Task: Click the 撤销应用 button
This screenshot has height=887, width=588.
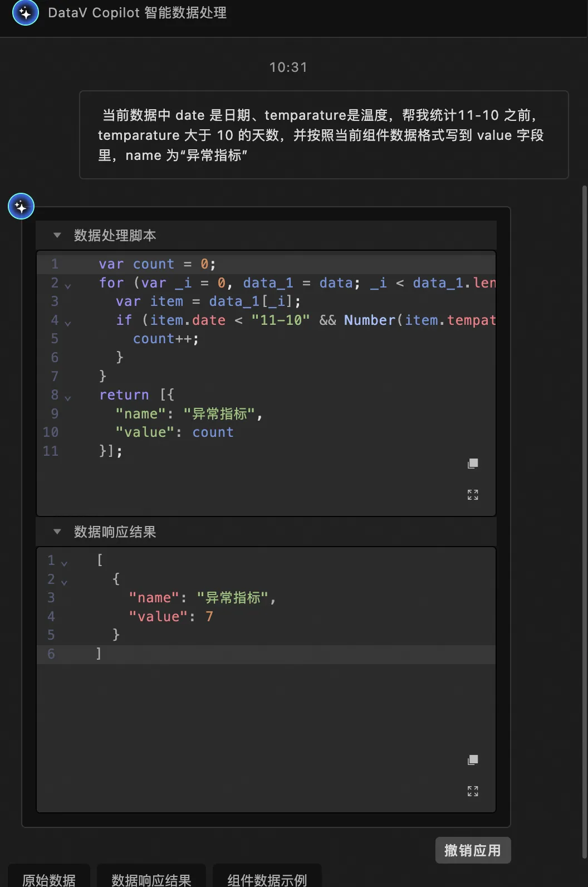Action: [472, 850]
